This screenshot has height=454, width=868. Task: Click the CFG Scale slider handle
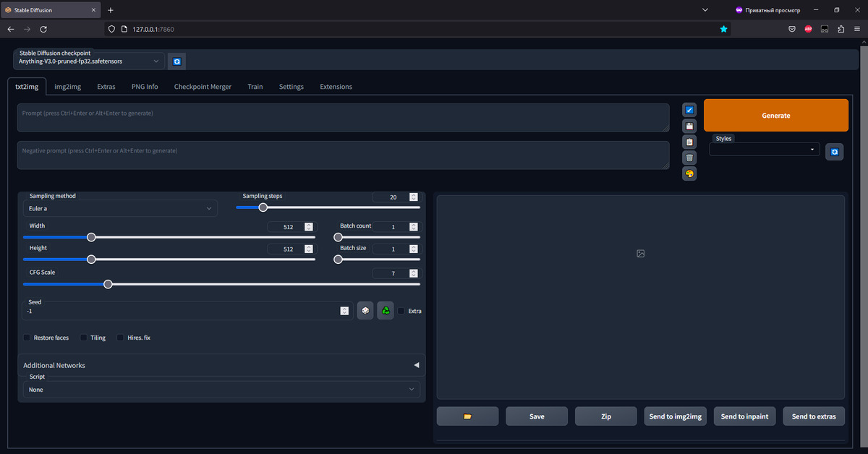(108, 284)
